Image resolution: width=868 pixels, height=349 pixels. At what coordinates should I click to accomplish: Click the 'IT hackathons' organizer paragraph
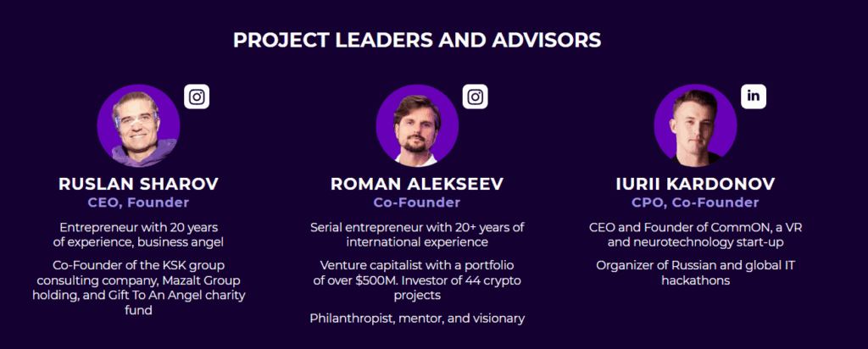[x=695, y=273]
